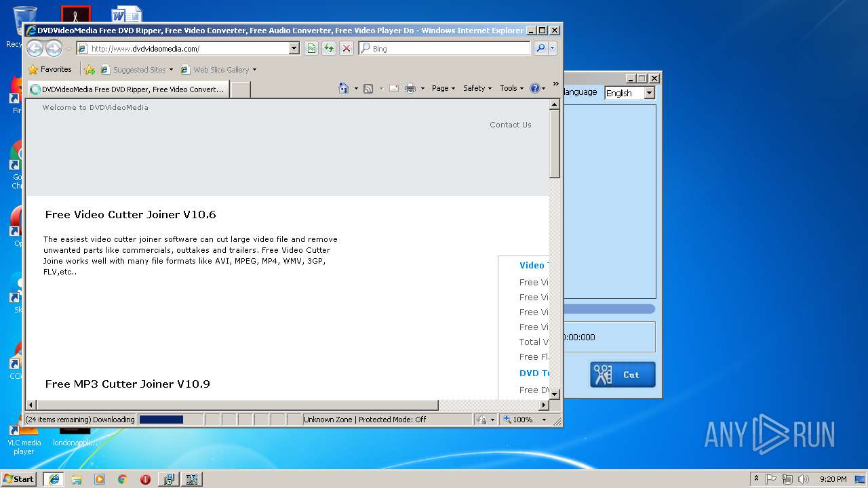Click the Unknown Zone Protected Mode text
The image size is (868, 488).
[365, 420]
